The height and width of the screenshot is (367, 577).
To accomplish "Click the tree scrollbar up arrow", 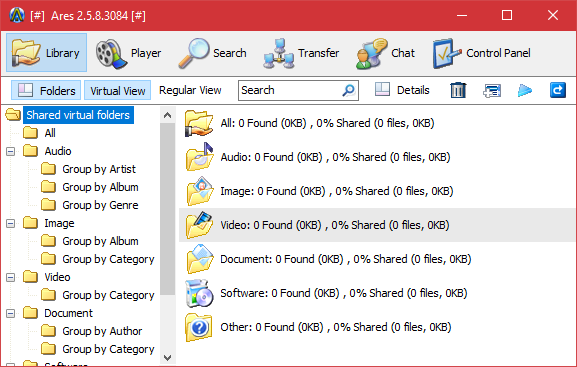I will pos(167,115).
